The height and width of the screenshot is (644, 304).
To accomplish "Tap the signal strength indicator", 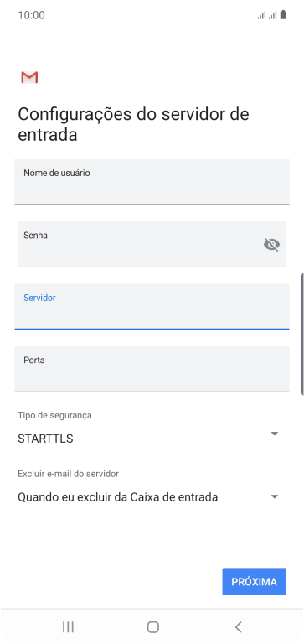I will [266, 16].
